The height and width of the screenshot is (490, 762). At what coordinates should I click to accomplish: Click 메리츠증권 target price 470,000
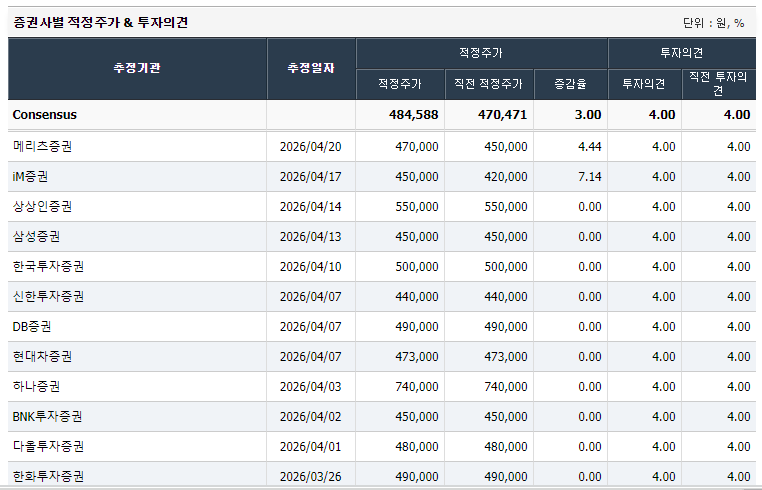pos(417,147)
